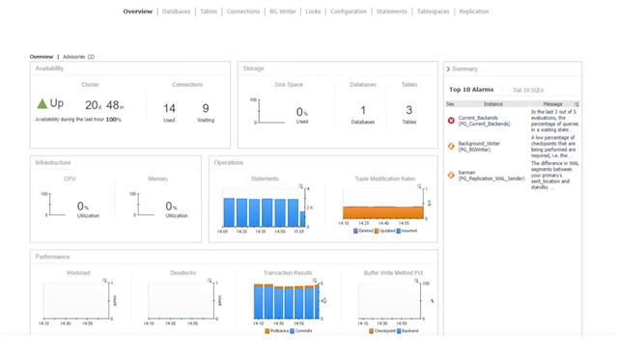Screen dimensions: 618x364
Task: Open the Advisories (2) view
Action: pyautogui.click(x=79, y=57)
